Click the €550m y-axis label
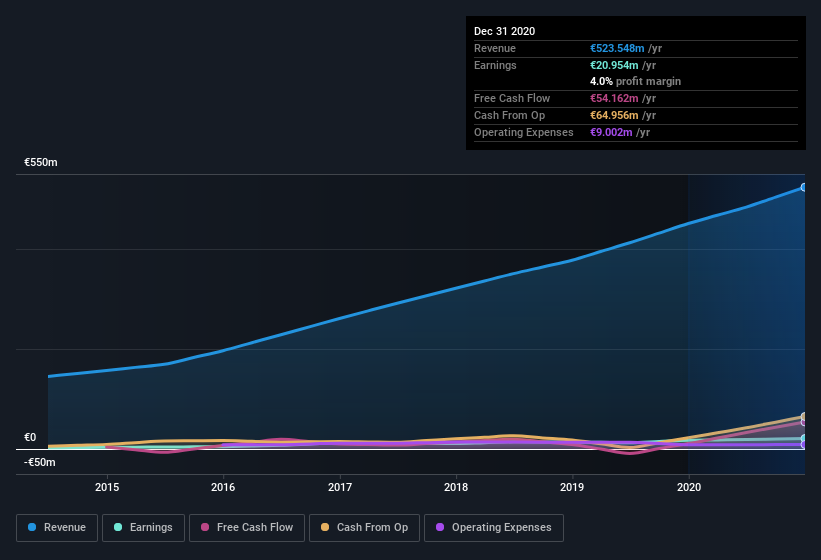821x560 pixels. [41, 162]
